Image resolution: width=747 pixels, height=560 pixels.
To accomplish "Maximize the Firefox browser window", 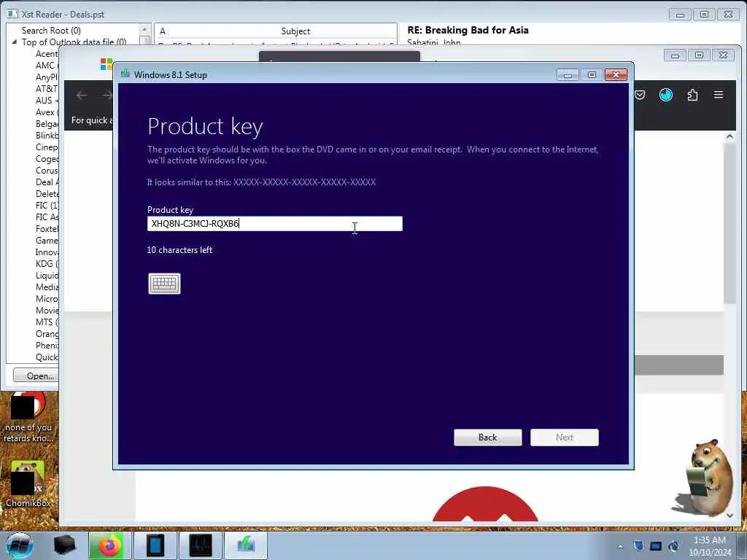I will [x=699, y=55].
